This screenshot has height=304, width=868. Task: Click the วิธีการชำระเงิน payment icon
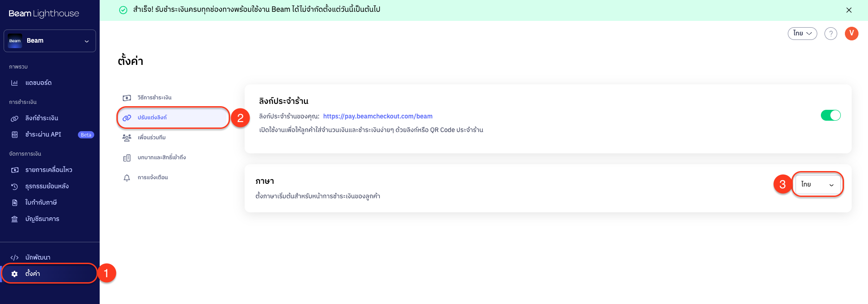[x=127, y=98]
